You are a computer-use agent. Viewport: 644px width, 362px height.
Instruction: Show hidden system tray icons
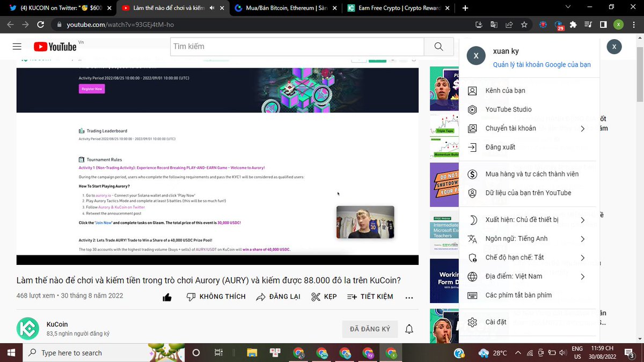click(x=518, y=353)
